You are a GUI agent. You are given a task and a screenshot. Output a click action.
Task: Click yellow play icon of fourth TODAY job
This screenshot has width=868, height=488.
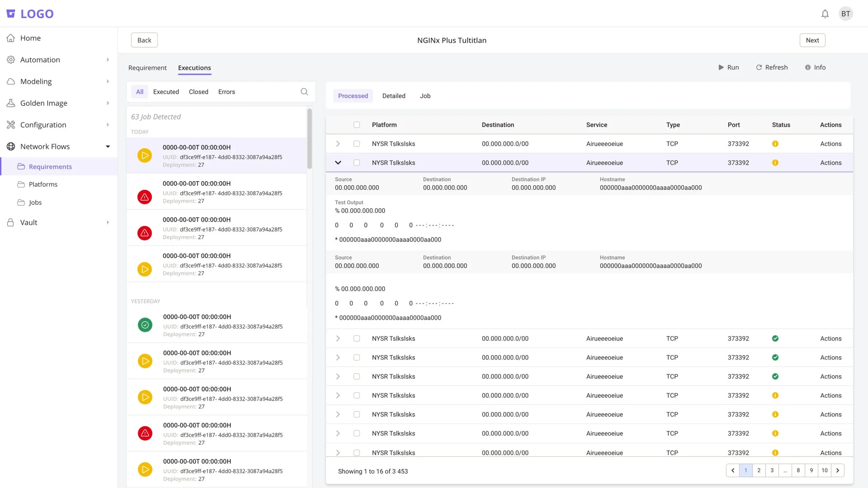(145, 269)
